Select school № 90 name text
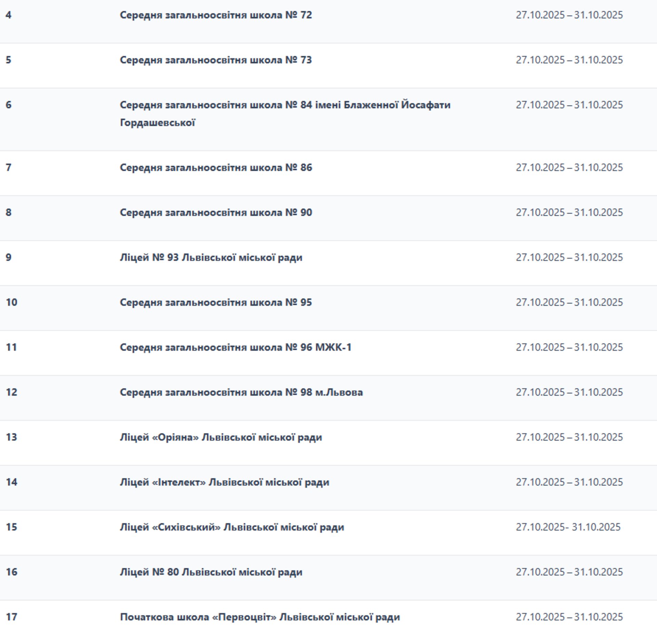This screenshot has width=657, height=644. 216,212
